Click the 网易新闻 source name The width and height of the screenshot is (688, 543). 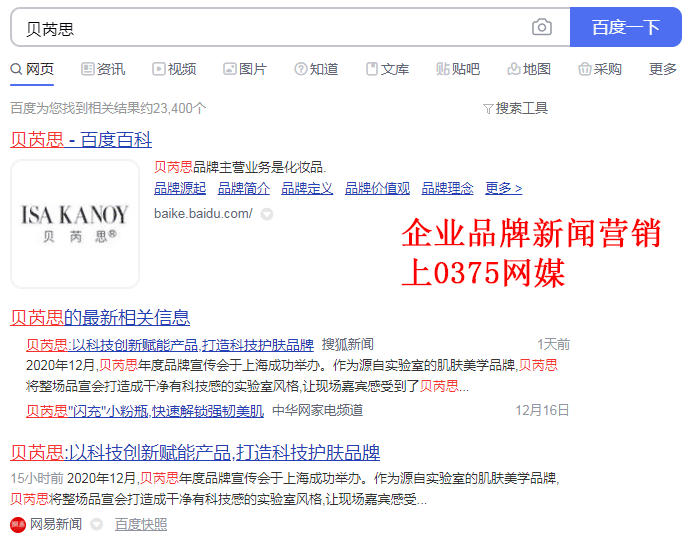[x=56, y=524]
